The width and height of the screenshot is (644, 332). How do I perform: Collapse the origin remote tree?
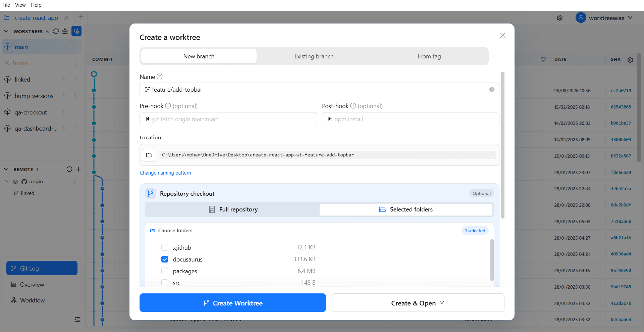[x=7, y=182]
